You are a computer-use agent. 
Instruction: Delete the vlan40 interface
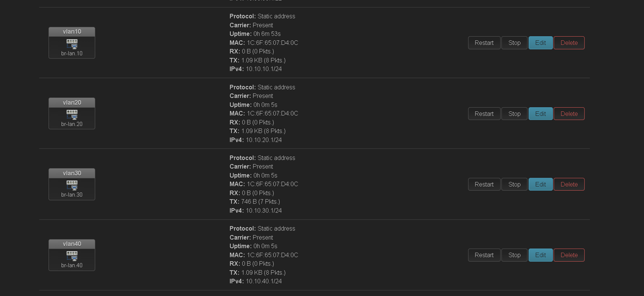coord(569,255)
